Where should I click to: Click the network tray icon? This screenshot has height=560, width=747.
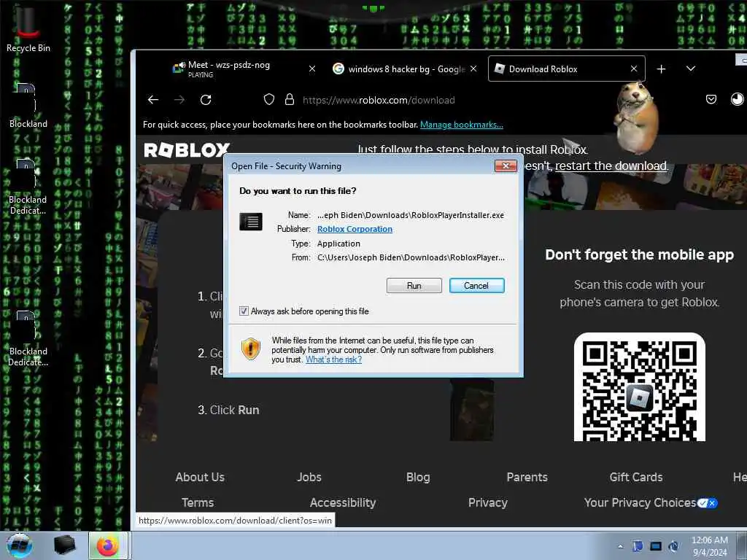coord(656,546)
